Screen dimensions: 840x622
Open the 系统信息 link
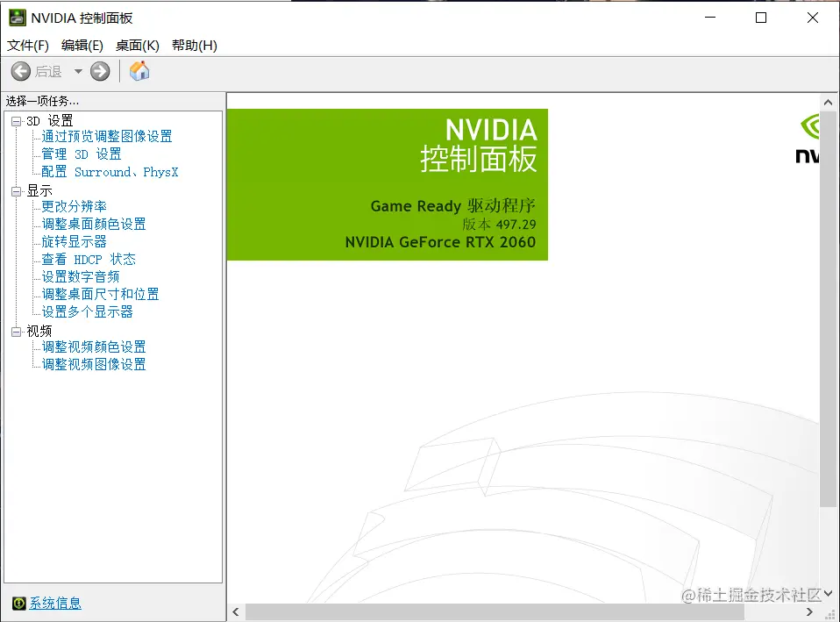[55, 604]
